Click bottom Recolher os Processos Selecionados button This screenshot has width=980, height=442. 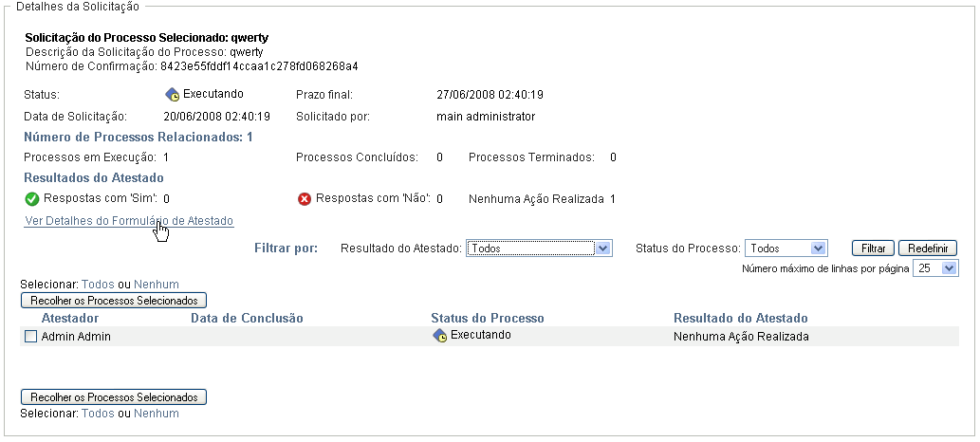click(114, 397)
